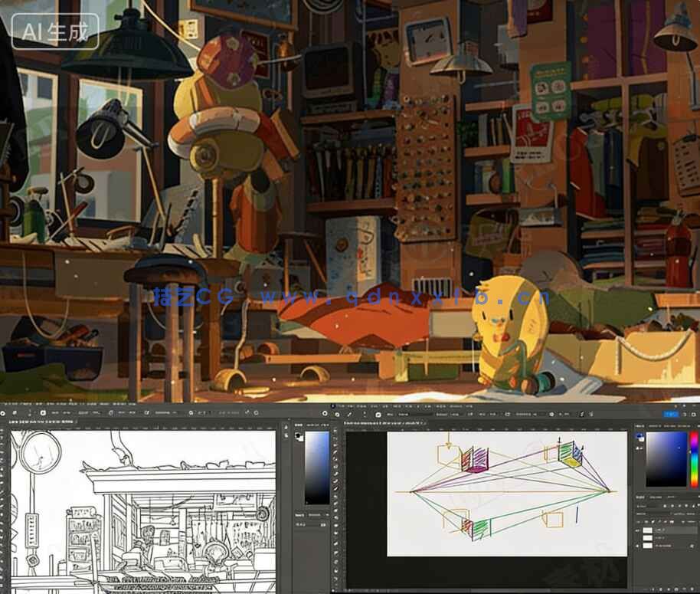Click the rainbow hue slider strip
The height and width of the screenshot is (594, 700).
pos(694,458)
